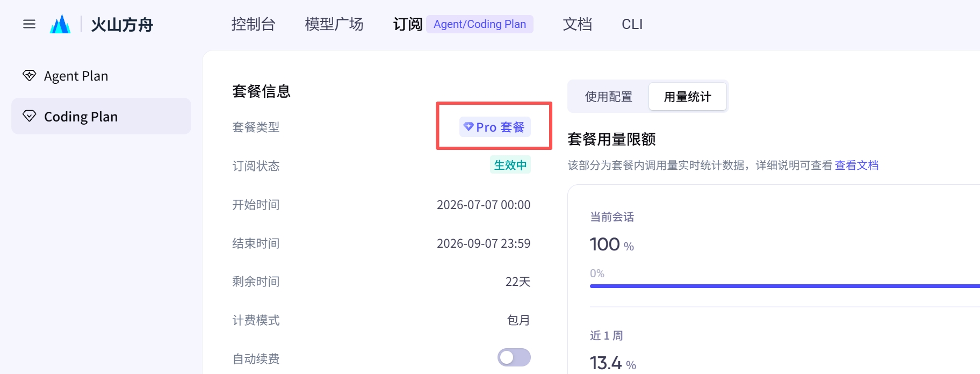
Task: Switch to the 用量统计 tab
Action: click(688, 97)
